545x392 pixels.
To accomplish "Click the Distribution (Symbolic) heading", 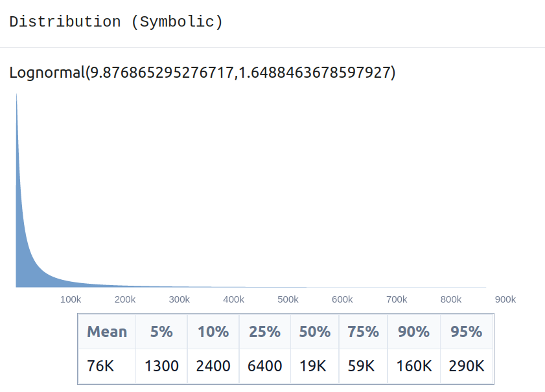I will click(x=116, y=22).
